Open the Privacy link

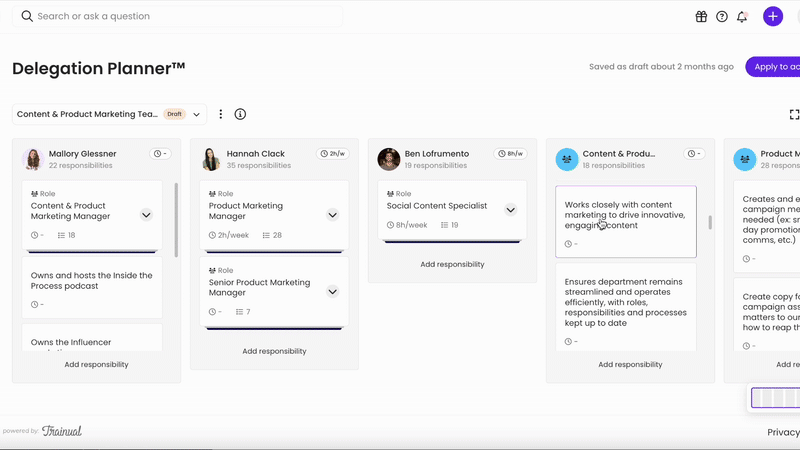coord(783,432)
